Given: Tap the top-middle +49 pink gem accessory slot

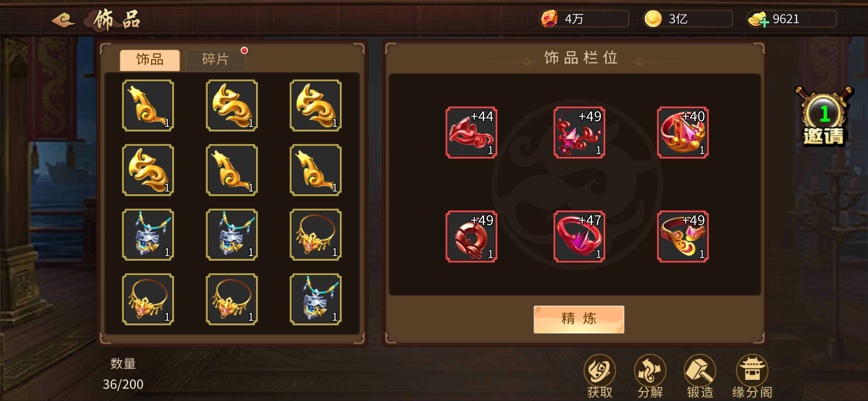Looking at the screenshot, I should coord(579,133).
